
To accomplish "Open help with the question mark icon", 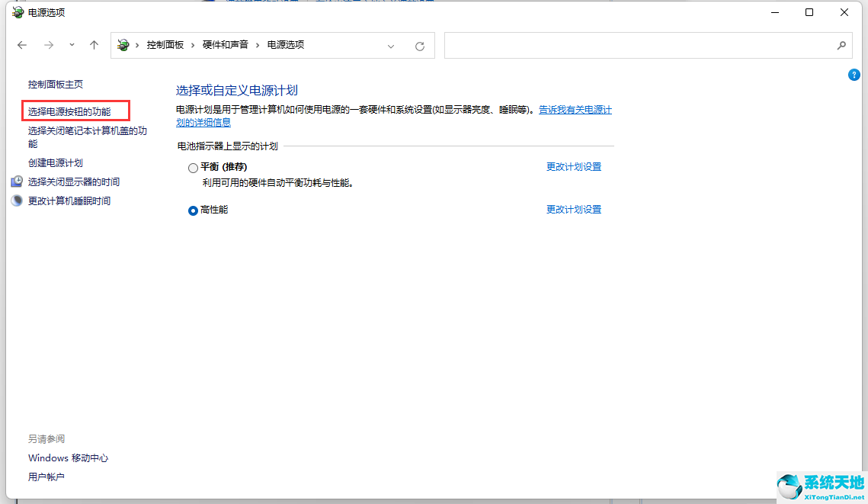I will point(854,75).
